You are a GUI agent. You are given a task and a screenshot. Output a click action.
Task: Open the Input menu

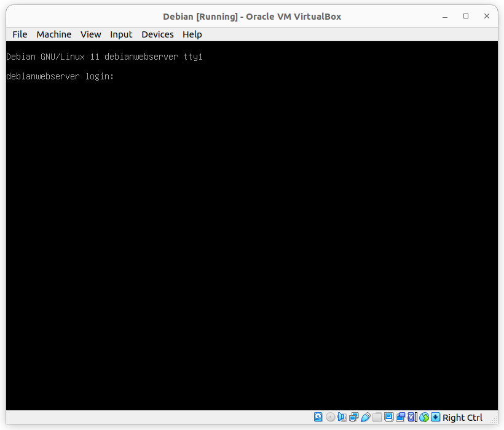coord(121,34)
